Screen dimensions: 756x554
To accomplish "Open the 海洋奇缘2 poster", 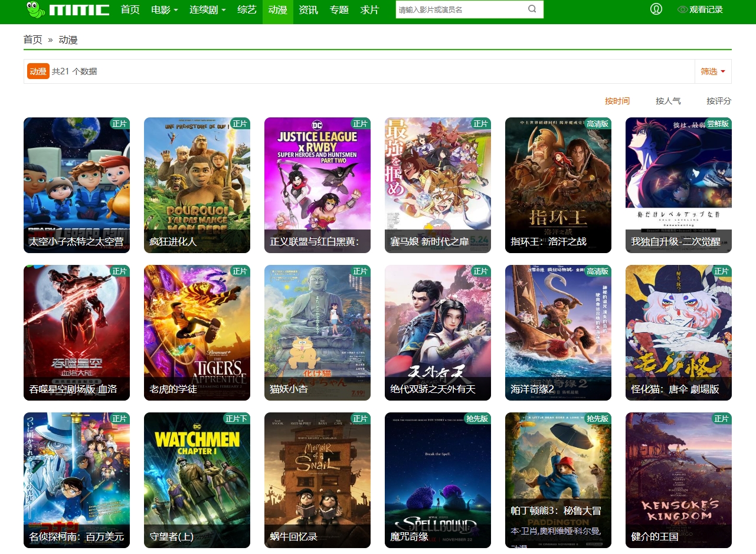I will (x=558, y=333).
